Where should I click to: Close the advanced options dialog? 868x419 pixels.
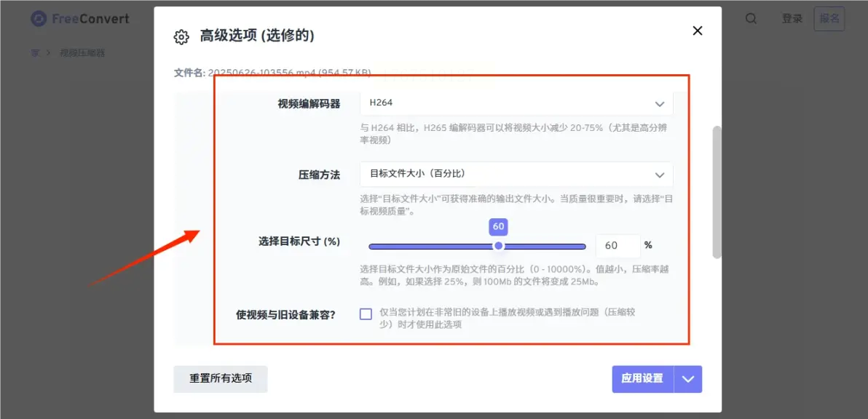tap(697, 31)
